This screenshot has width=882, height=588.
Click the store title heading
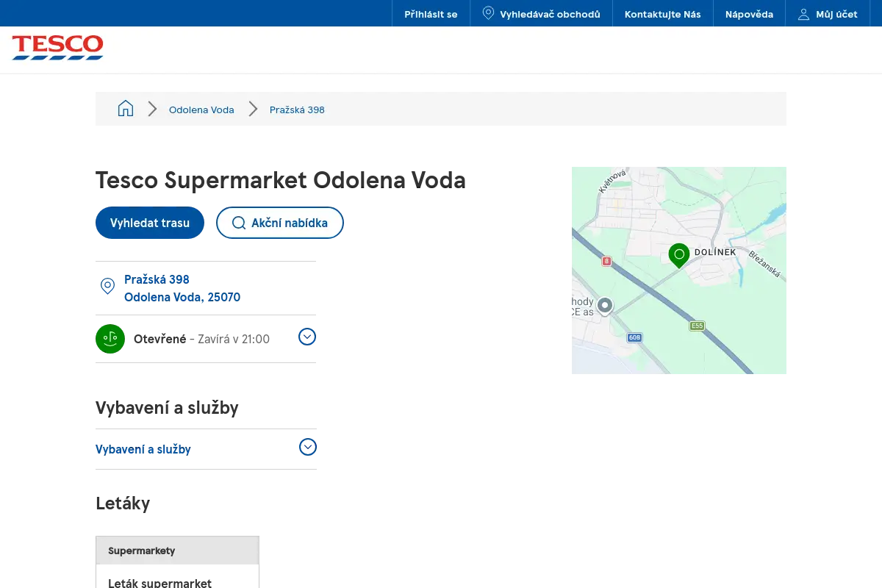281,180
